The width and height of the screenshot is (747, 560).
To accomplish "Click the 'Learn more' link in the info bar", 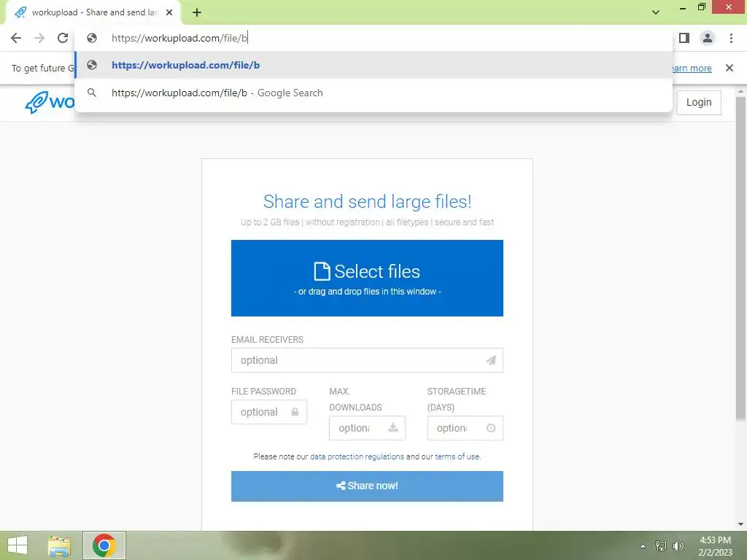I will pyautogui.click(x=692, y=68).
